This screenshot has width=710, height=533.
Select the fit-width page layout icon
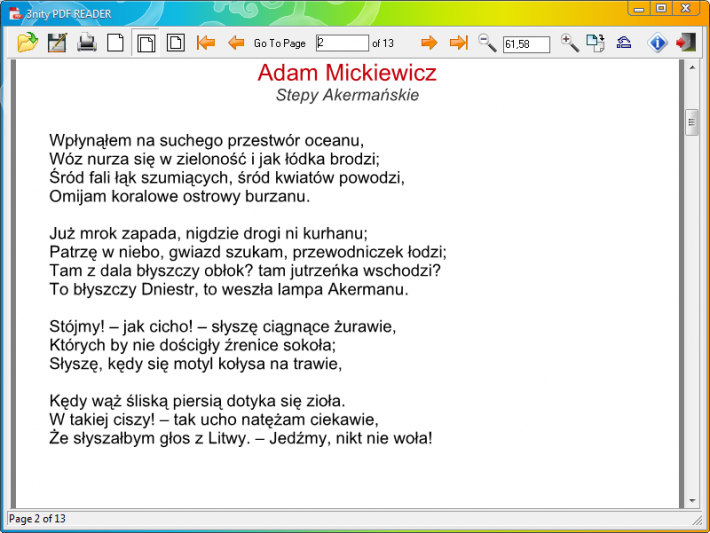(146, 43)
